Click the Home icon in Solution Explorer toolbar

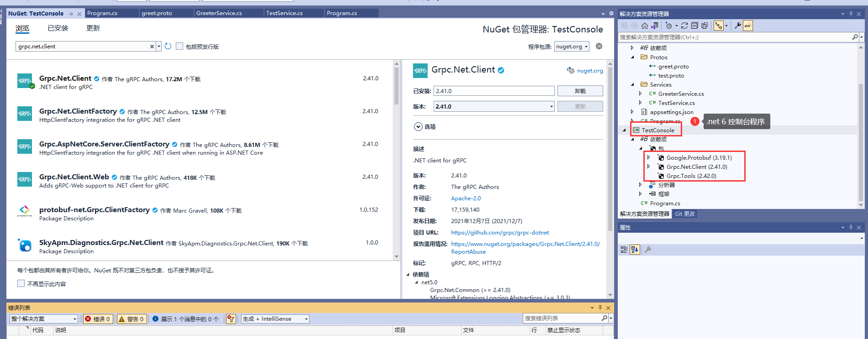pos(644,26)
